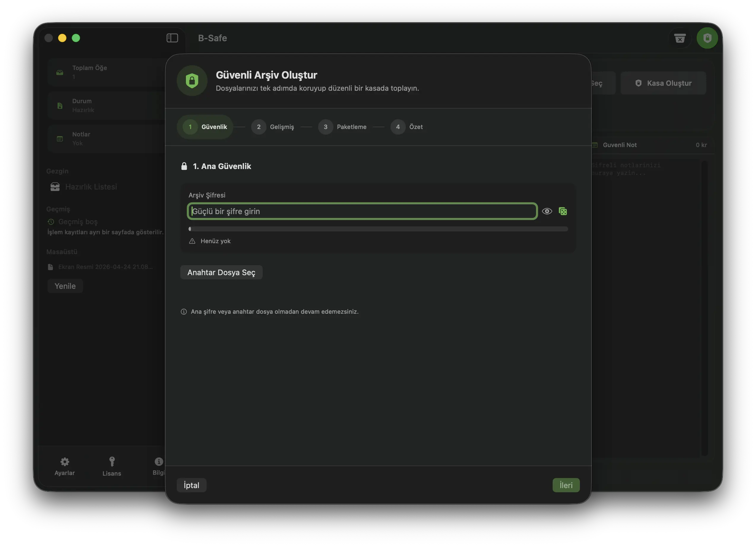Click the Yenile button in sidebar
Screen dimensions: 756x548
point(65,286)
